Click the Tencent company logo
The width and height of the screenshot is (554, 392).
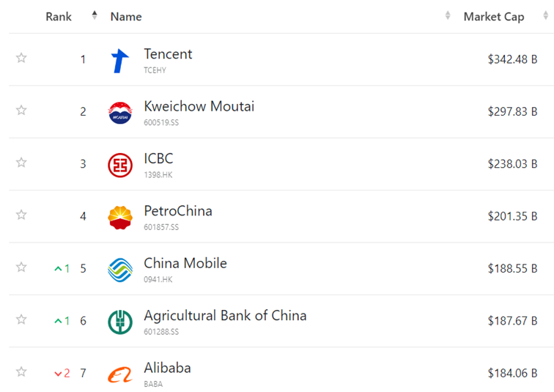click(x=120, y=61)
